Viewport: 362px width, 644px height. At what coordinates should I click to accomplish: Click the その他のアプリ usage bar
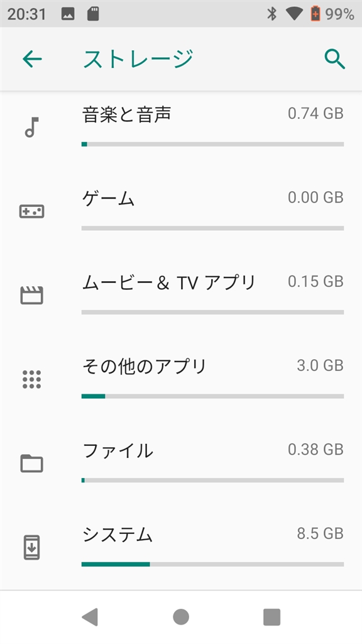[212, 396]
